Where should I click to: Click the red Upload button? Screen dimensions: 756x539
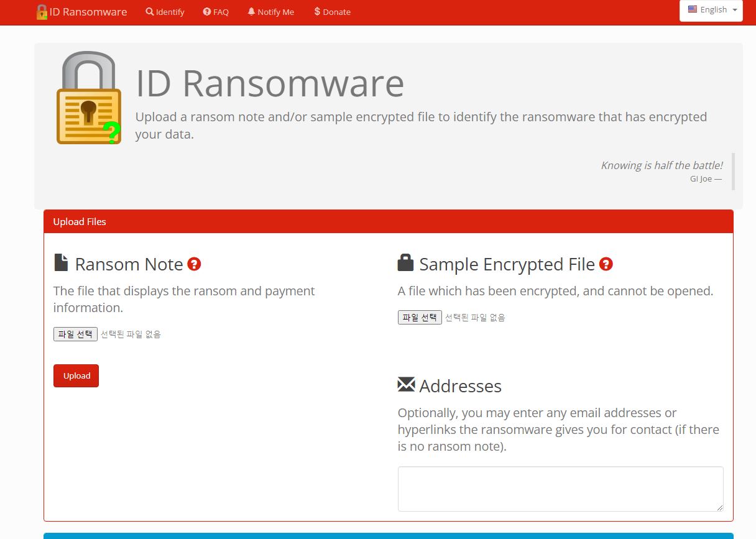pos(76,375)
